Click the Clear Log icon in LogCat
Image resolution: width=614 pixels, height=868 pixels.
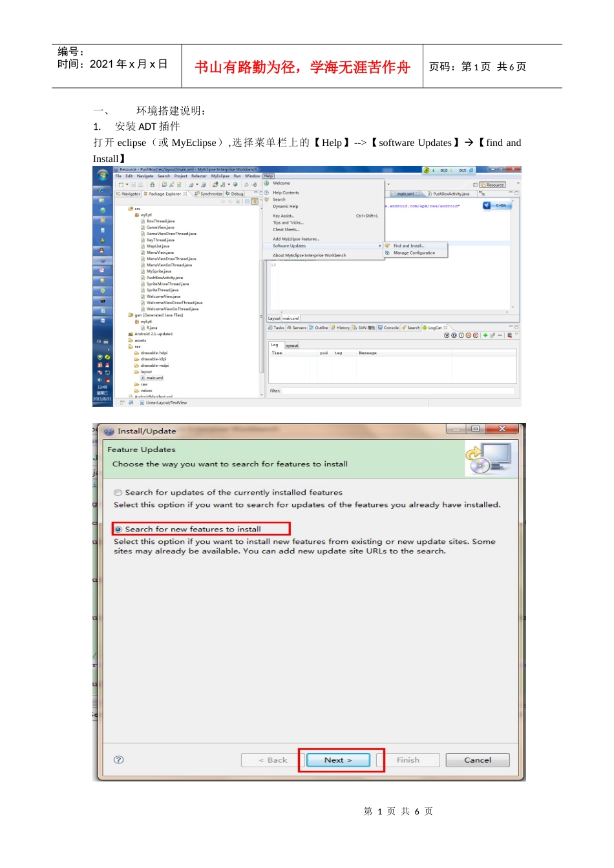tap(509, 335)
